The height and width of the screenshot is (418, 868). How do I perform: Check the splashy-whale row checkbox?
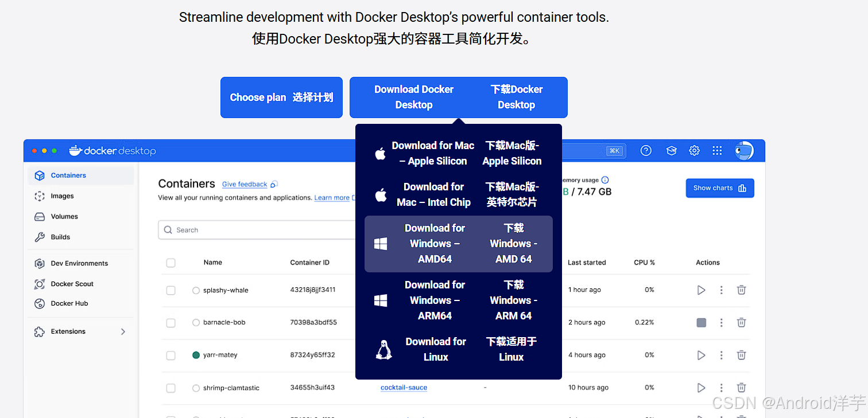(170, 290)
